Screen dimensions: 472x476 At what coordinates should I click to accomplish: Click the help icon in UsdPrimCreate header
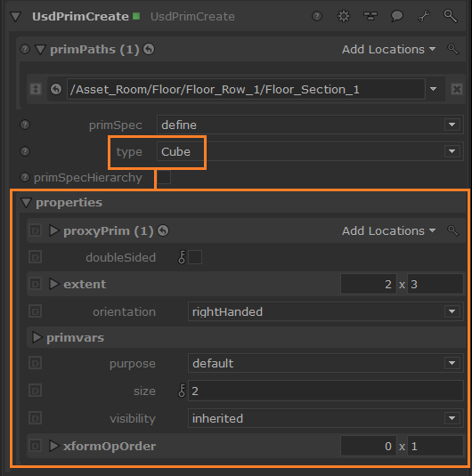317,16
